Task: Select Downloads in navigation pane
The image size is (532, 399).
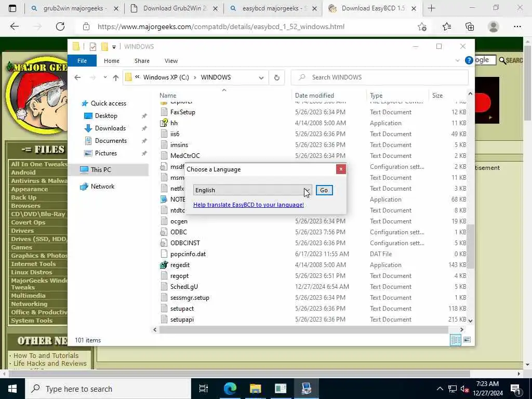Action: tap(110, 128)
